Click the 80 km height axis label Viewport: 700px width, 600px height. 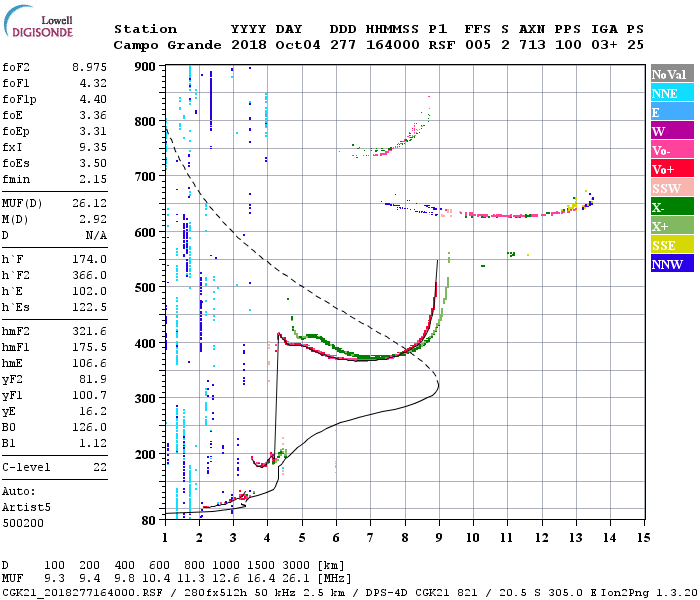point(149,520)
